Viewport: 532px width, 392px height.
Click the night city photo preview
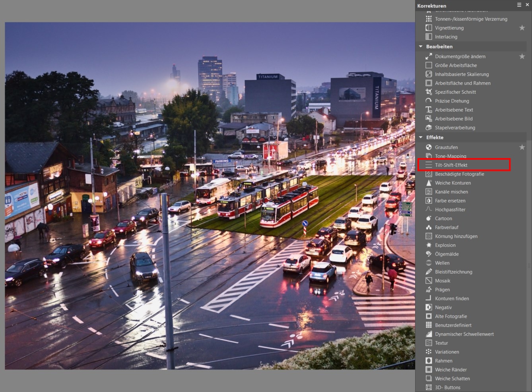tap(210, 196)
